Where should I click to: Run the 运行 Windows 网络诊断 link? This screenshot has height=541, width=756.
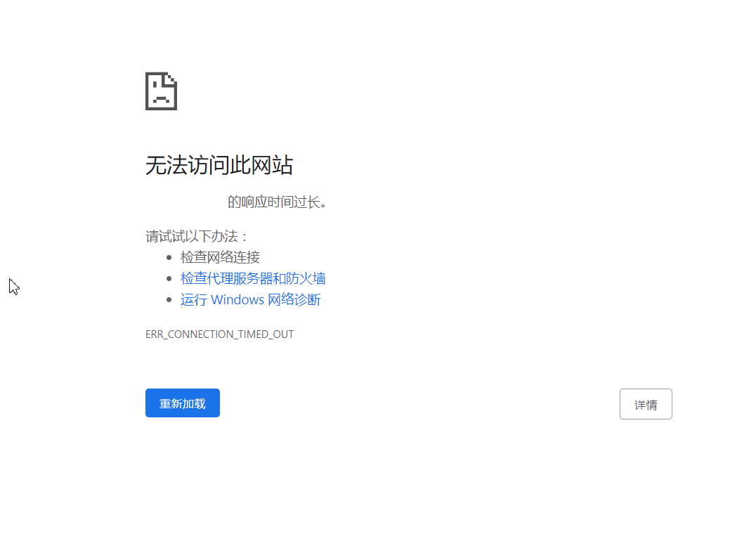click(x=250, y=299)
